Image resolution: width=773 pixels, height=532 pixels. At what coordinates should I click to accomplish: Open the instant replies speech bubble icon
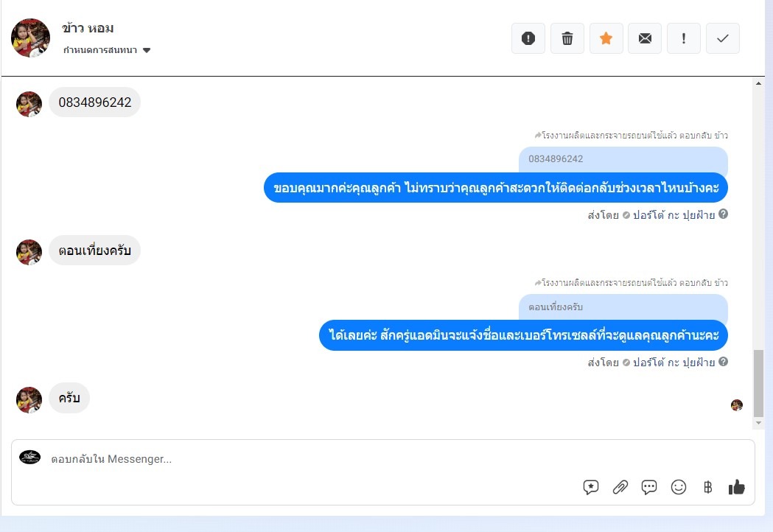click(649, 487)
